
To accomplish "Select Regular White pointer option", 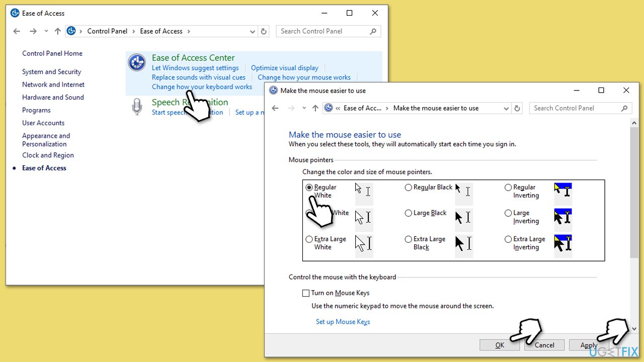I will (309, 188).
